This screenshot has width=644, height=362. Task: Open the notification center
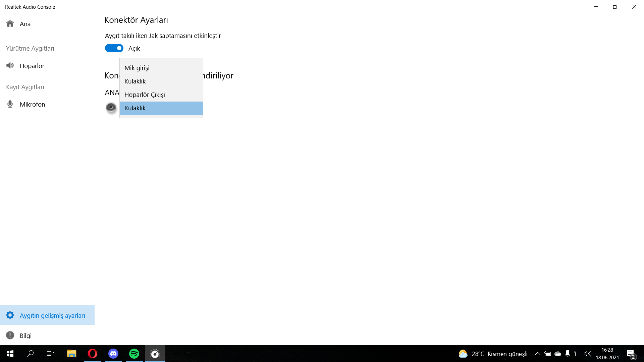click(631, 354)
